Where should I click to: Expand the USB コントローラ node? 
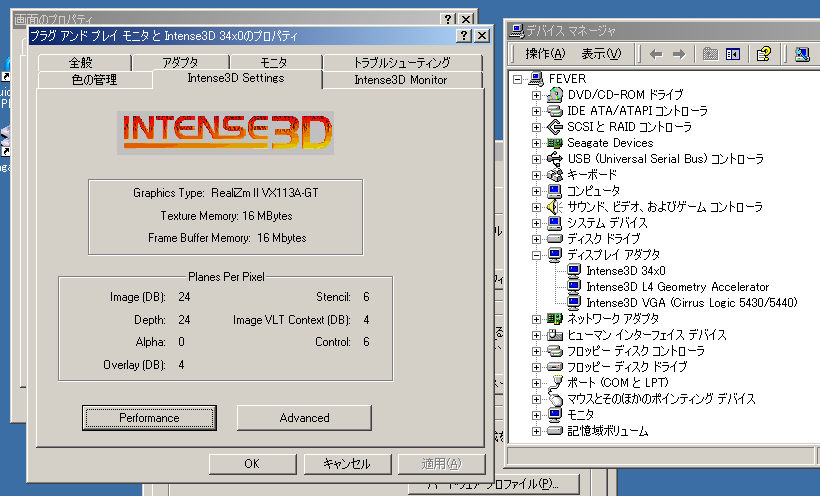(536, 159)
